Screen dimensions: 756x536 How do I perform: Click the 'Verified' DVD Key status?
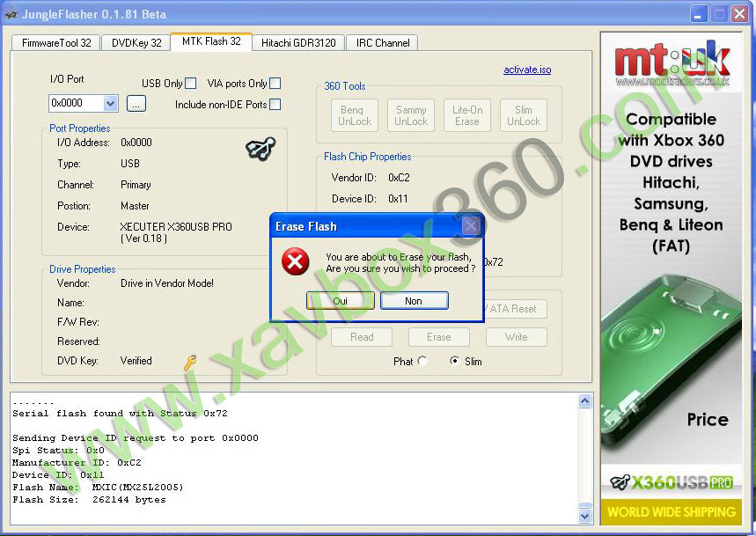point(136,361)
